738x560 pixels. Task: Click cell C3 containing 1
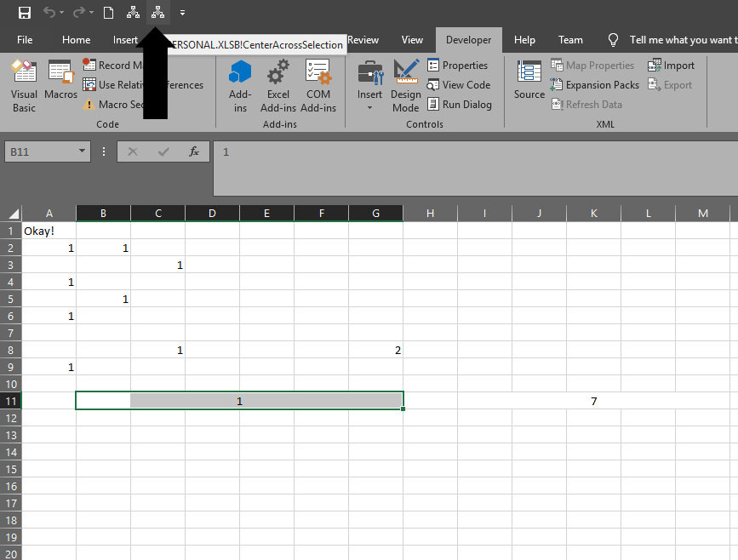coord(157,265)
